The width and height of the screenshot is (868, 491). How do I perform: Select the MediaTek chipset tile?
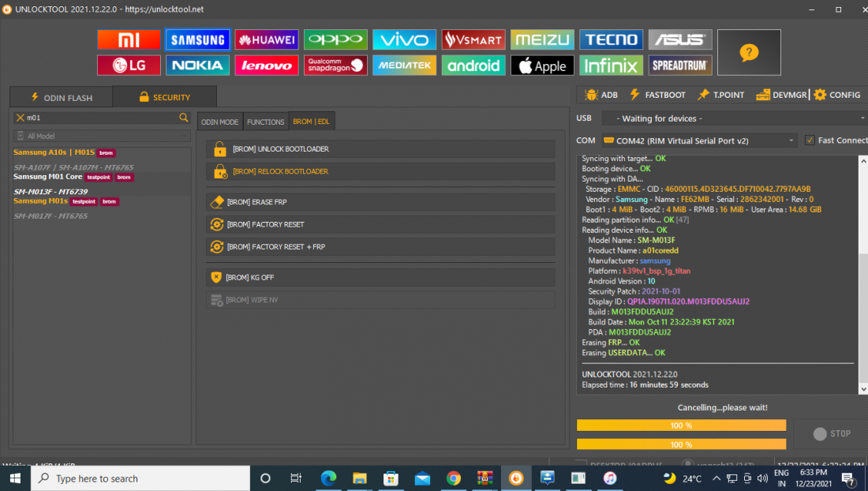tap(404, 66)
